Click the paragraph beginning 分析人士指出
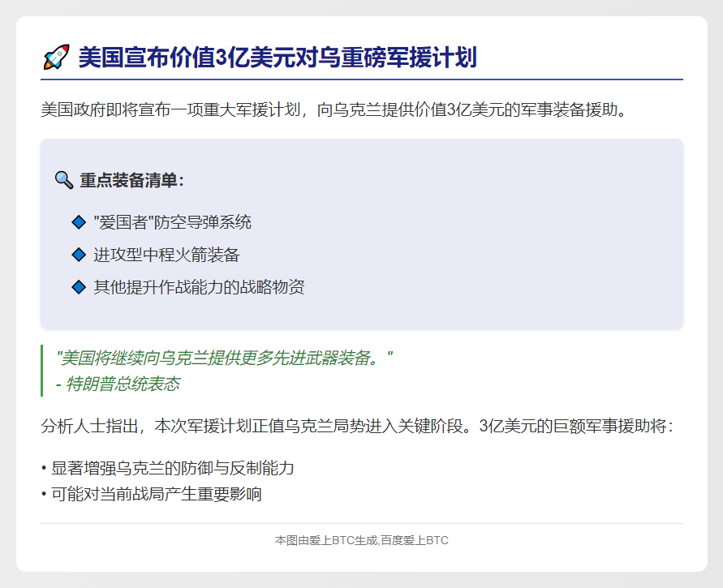Viewport: 723px width, 588px height. point(357,426)
